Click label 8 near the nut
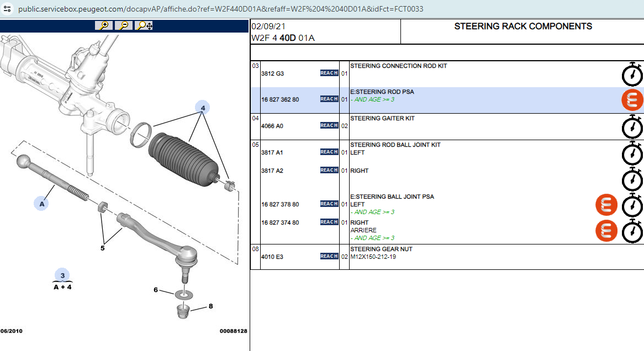Viewport: 644px width, 351px height. point(210,306)
